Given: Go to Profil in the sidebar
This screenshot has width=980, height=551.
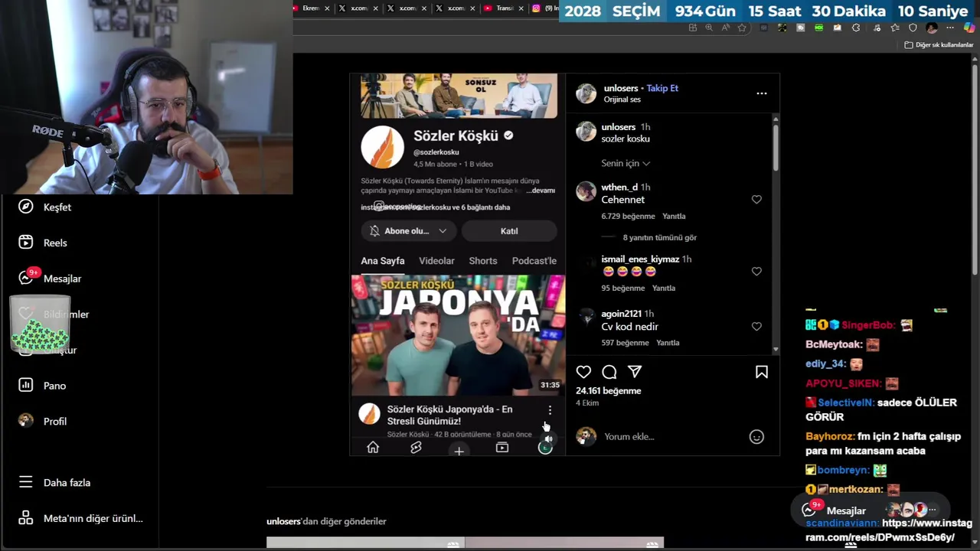Looking at the screenshot, I should point(44,421).
